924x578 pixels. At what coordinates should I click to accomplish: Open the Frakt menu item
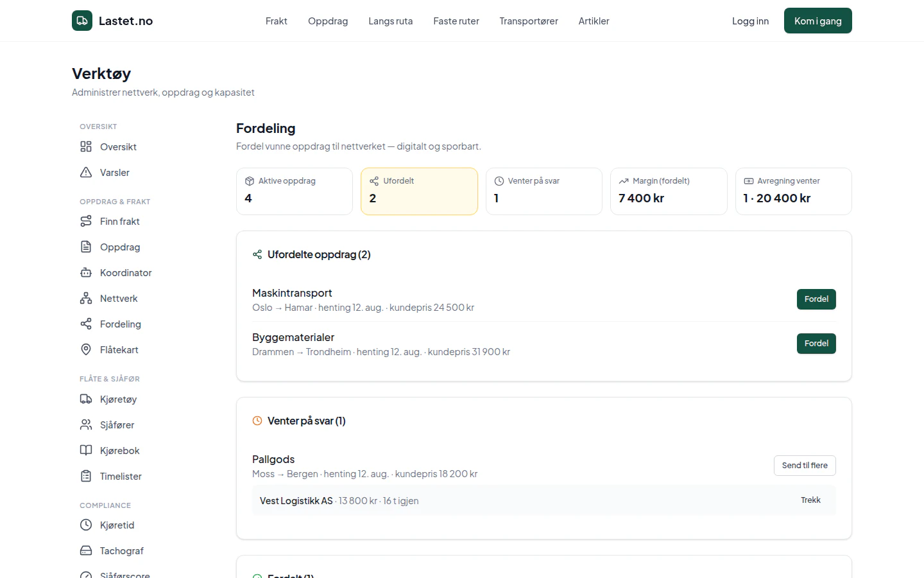[x=277, y=21]
